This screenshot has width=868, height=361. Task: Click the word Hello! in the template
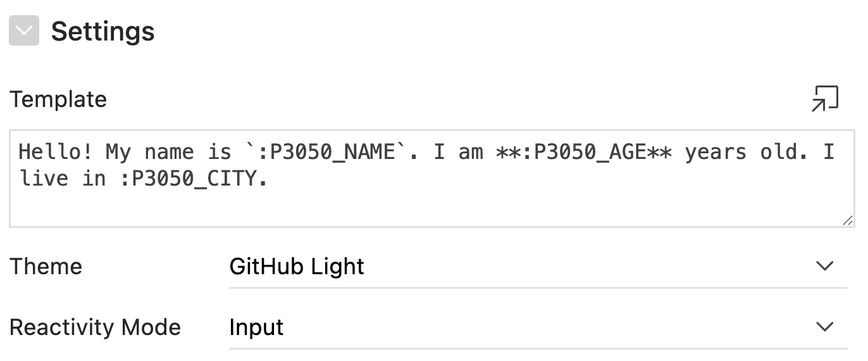(56, 152)
